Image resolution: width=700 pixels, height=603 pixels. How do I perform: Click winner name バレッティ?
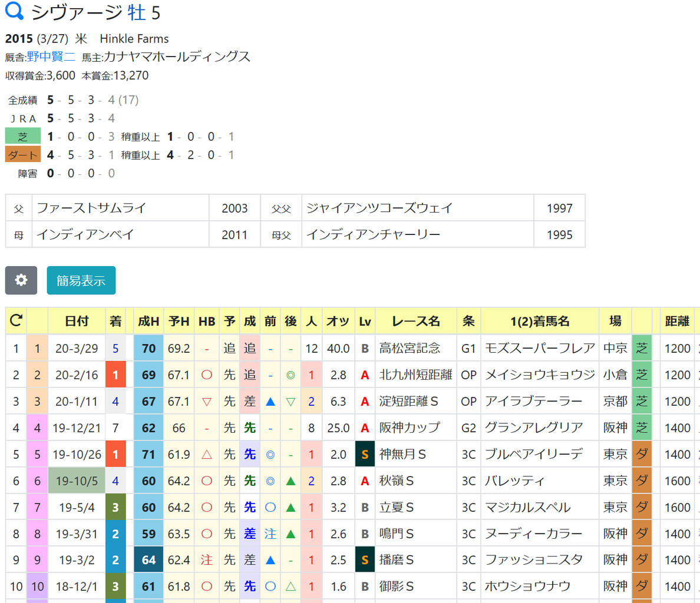[x=515, y=481]
